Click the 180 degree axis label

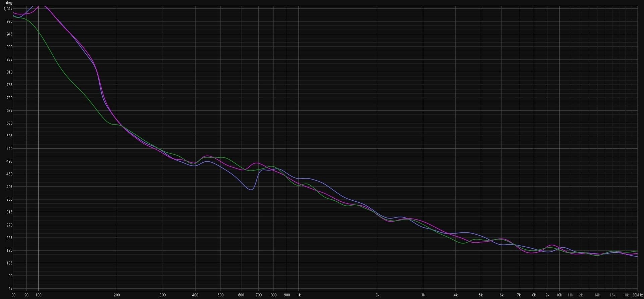coord(9,251)
